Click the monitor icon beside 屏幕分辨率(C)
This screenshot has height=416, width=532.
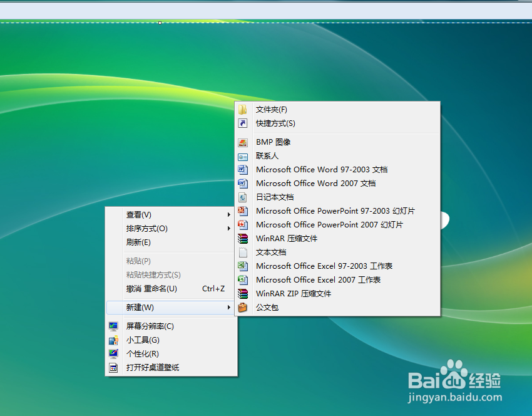tap(113, 326)
